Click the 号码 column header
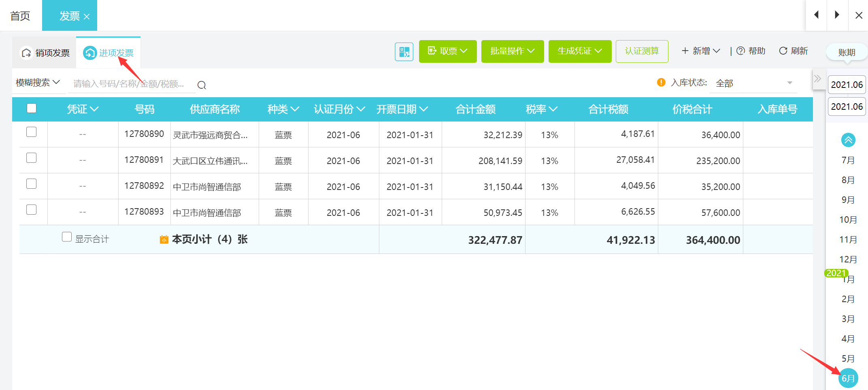This screenshot has height=390, width=868. click(145, 109)
